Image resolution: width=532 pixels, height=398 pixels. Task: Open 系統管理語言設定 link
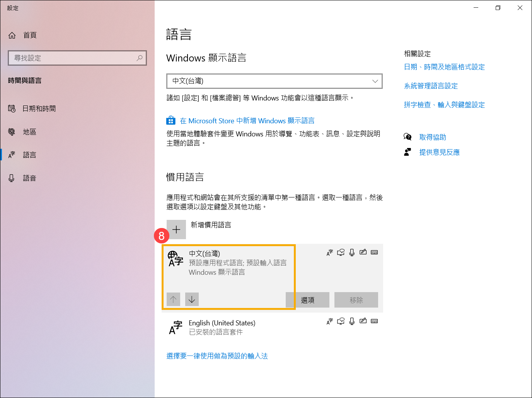(x=431, y=86)
